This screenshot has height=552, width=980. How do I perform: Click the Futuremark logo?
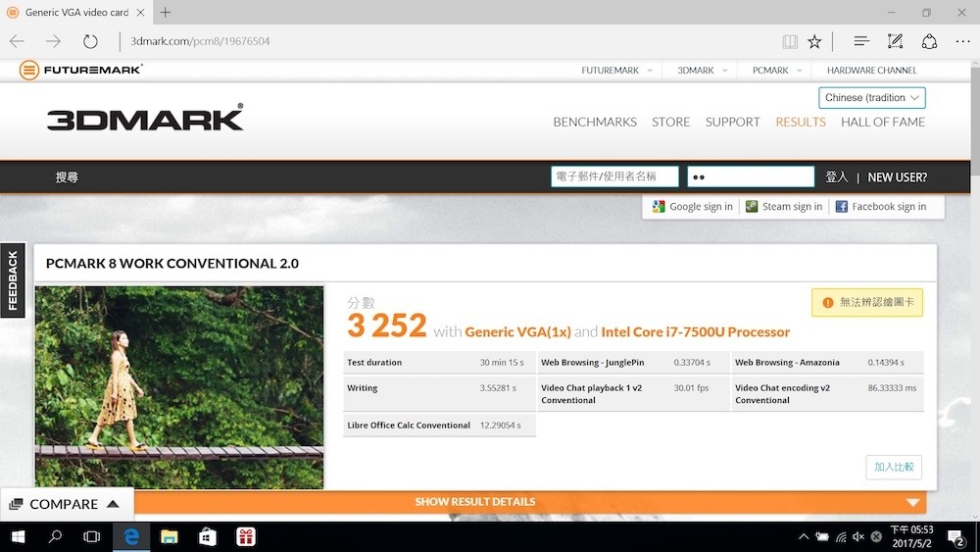point(80,70)
